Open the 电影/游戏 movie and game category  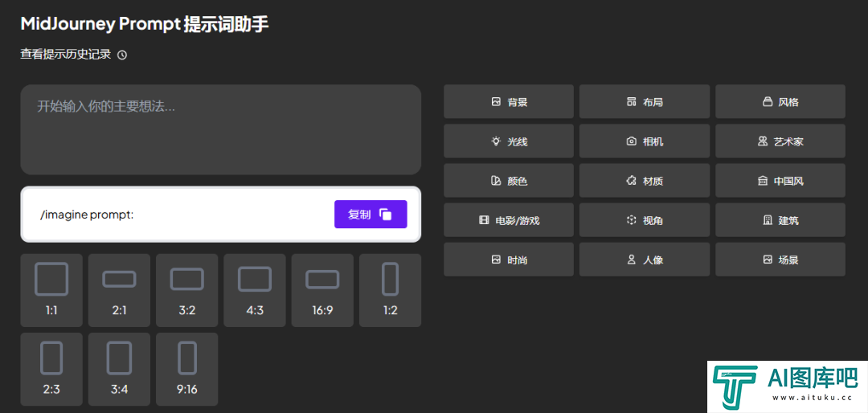509,220
